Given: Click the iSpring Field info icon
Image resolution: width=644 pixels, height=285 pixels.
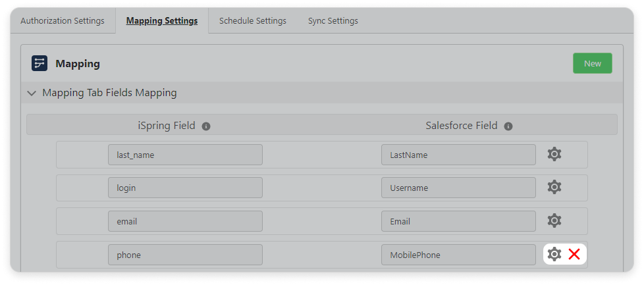Looking at the screenshot, I should (x=206, y=126).
